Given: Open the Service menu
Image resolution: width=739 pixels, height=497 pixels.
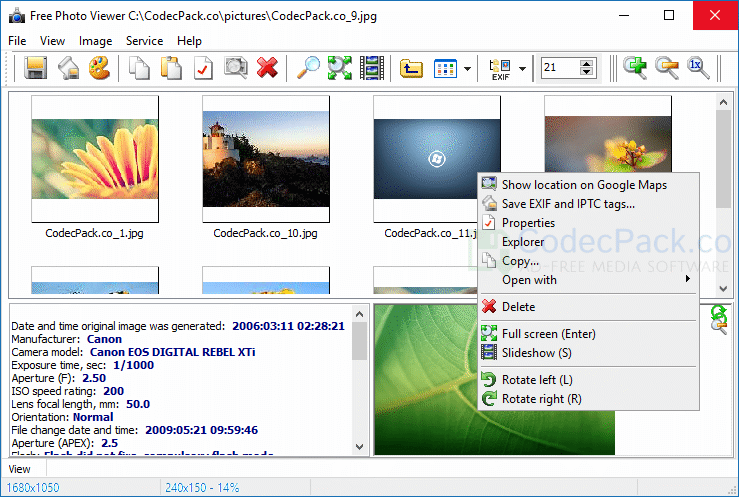Looking at the screenshot, I should click(144, 41).
